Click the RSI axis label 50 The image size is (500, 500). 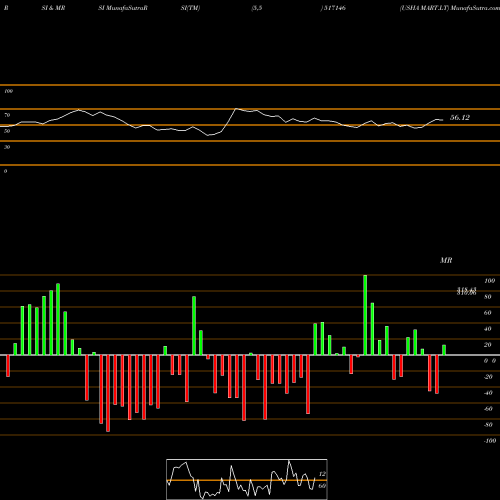[7, 131]
